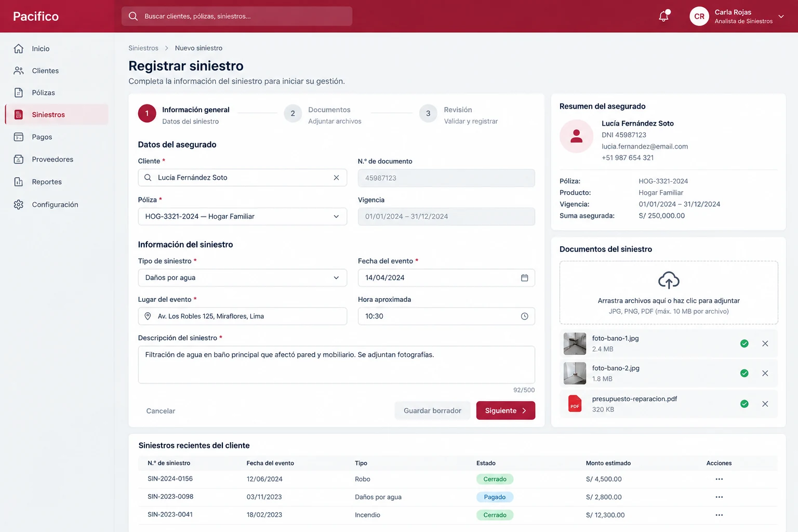Click the CR user avatar

coord(699,16)
